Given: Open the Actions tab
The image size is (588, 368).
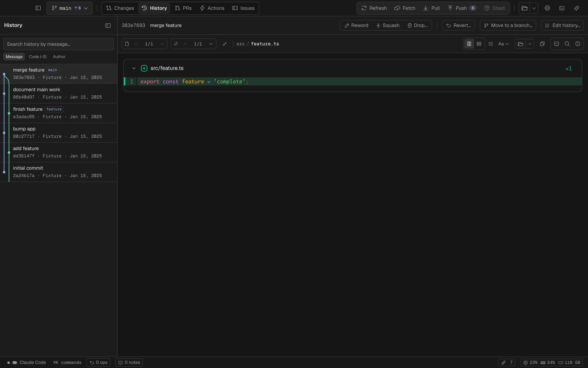Looking at the screenshot, I should pos(212,8).
